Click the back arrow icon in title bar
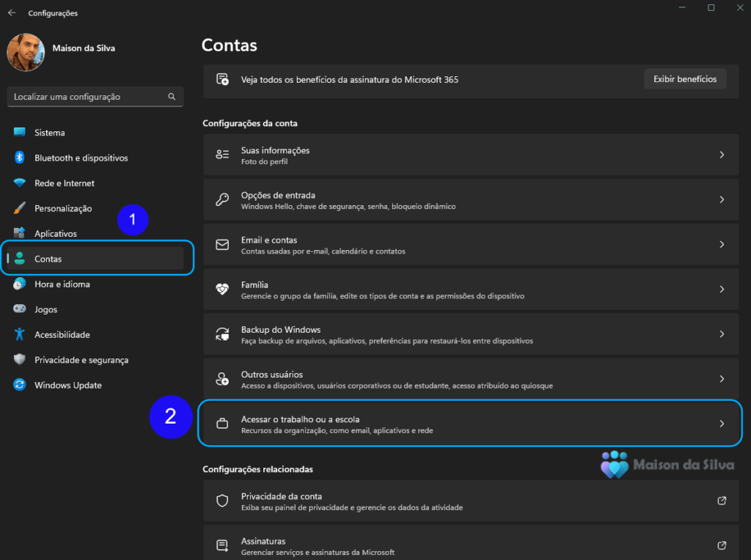 point(12,13)
